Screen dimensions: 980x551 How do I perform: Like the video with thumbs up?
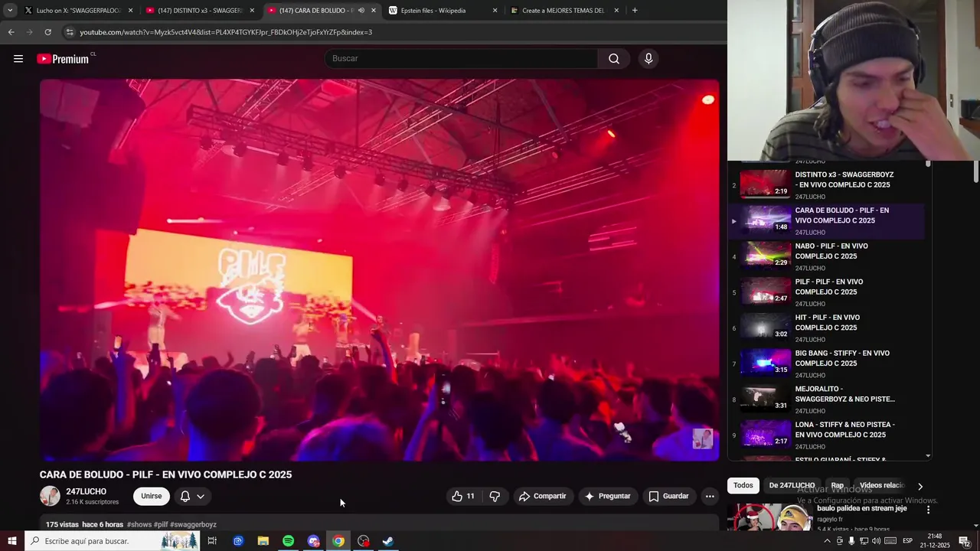tap(464, 496)
